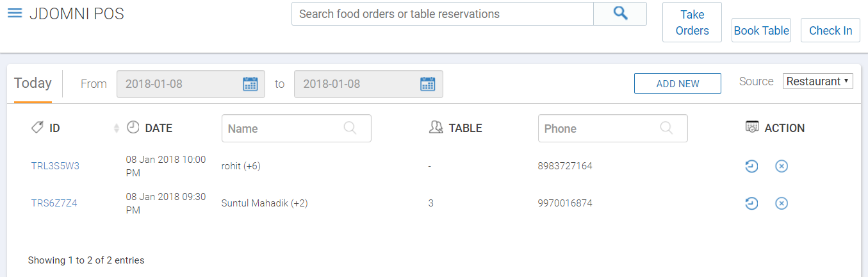This screenshot has height=277, width=868.
Task: Click the Book Table button
Action: click(x=761, y=30)
